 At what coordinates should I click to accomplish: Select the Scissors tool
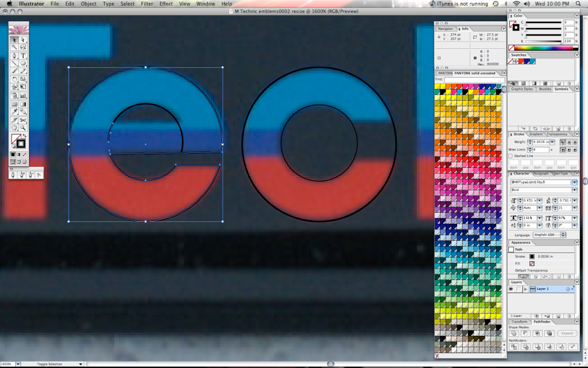click(x=23, y=120)
